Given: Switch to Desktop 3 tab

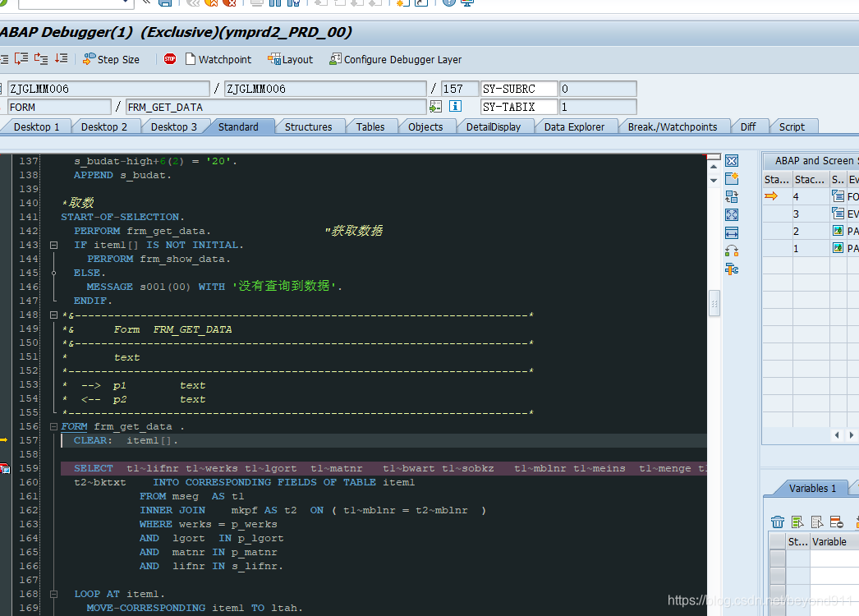Looking at the screenshot, I should tap(173, 126).
